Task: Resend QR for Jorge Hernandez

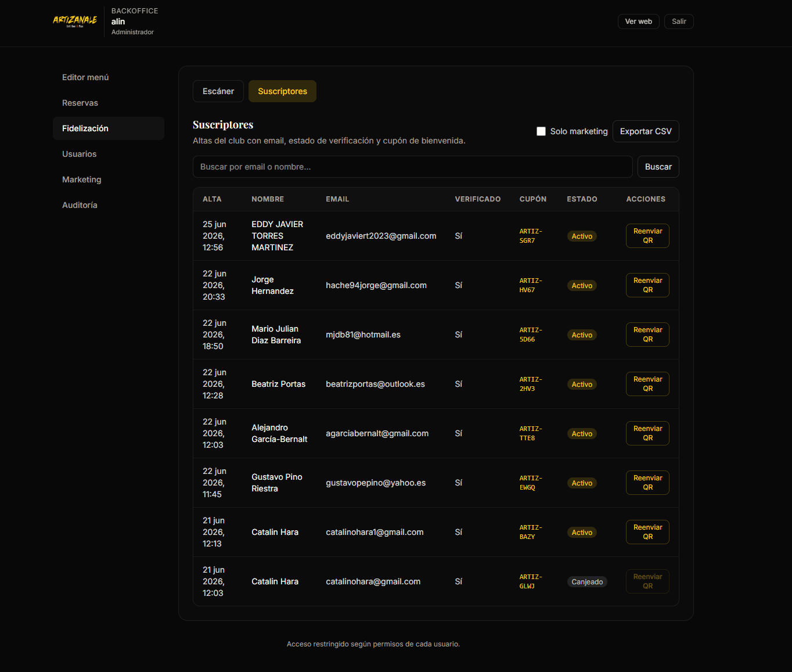Action: (x=647, y=285)
